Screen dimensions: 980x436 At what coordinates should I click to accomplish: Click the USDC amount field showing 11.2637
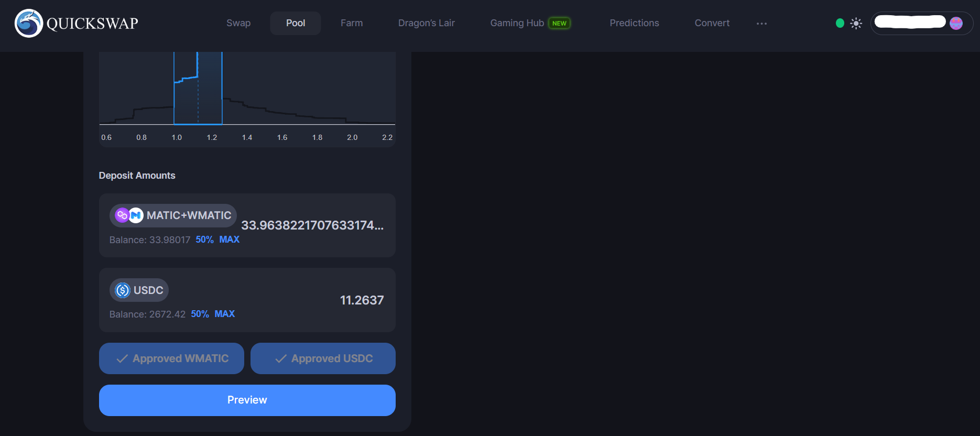[362, 300]
